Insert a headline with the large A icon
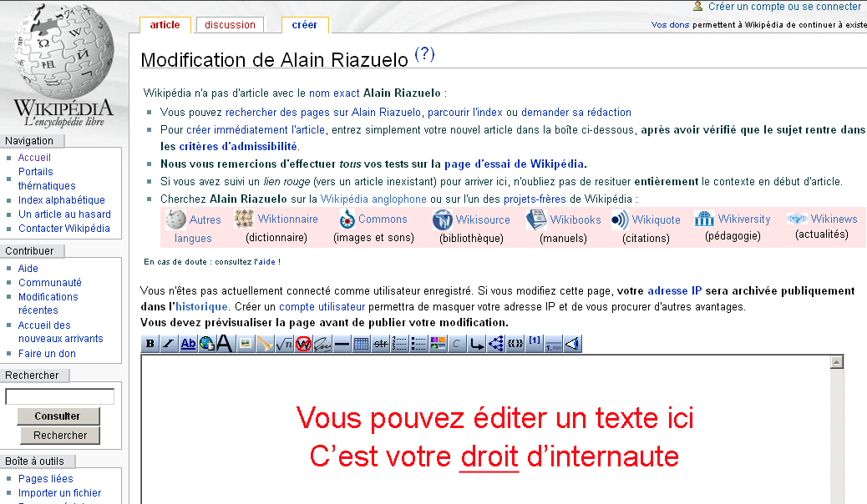 [x=225, y=344]
